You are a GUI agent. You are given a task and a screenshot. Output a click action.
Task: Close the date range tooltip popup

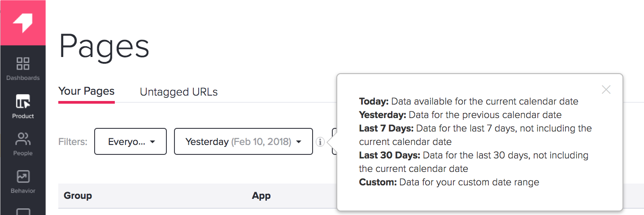[606, 89]
